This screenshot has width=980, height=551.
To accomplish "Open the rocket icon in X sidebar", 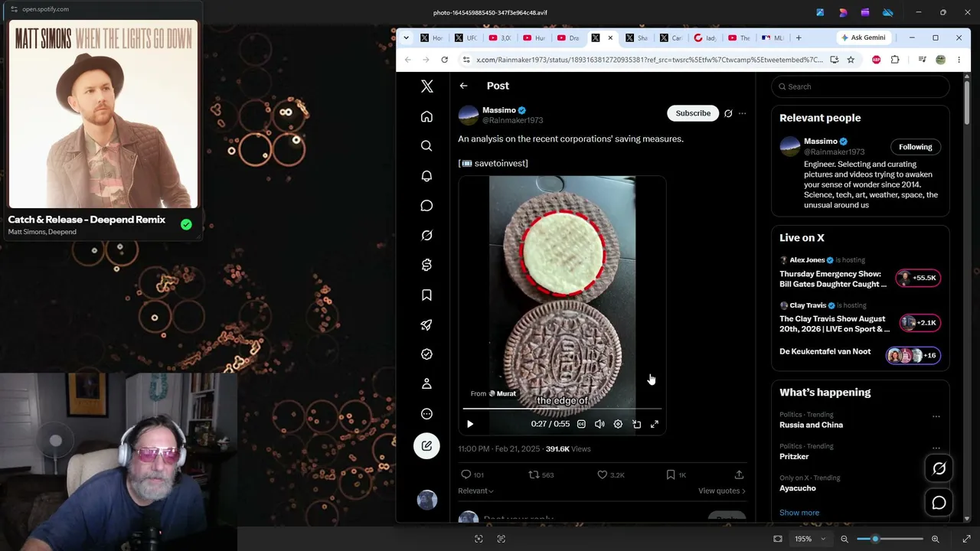I will tap(426, 324).
